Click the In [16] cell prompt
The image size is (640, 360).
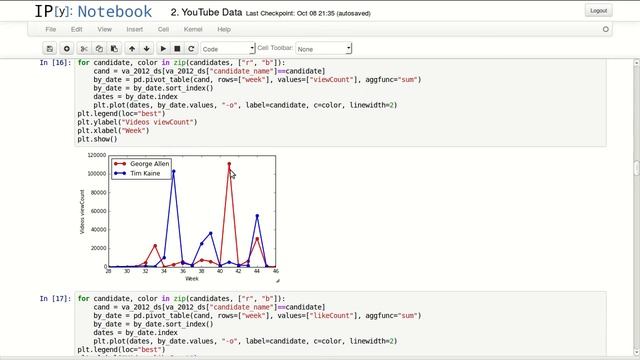(55, 62)
